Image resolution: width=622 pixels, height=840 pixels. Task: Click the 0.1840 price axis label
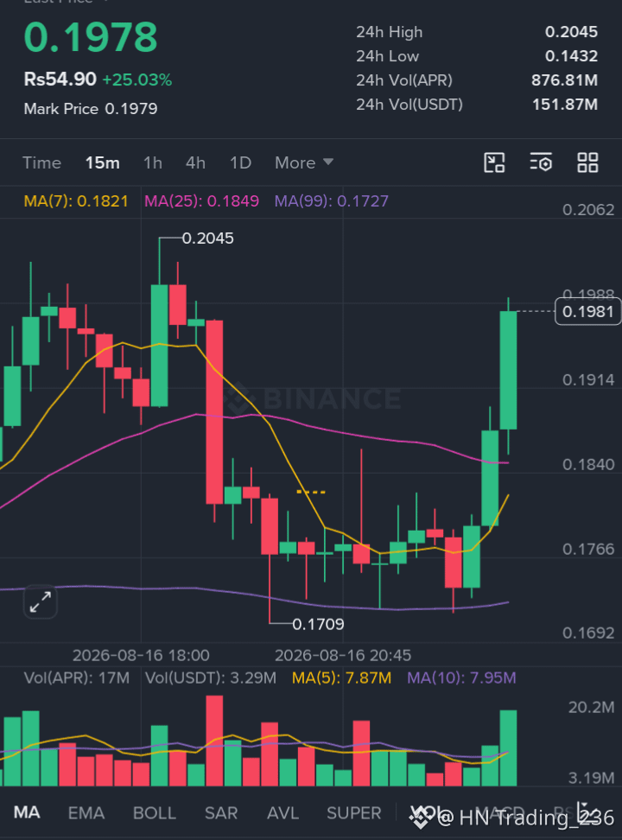click(x=588, y=464)
